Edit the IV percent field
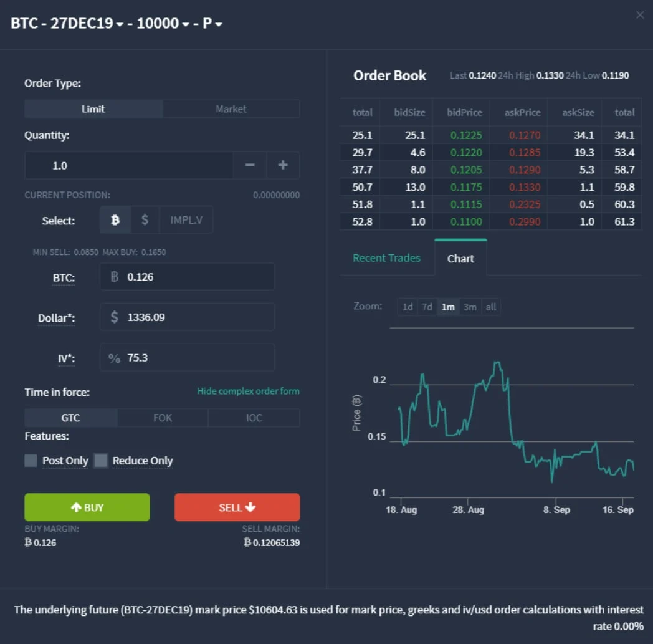The image size is (653, 644). pyautogui.click(x=187, y=357)
